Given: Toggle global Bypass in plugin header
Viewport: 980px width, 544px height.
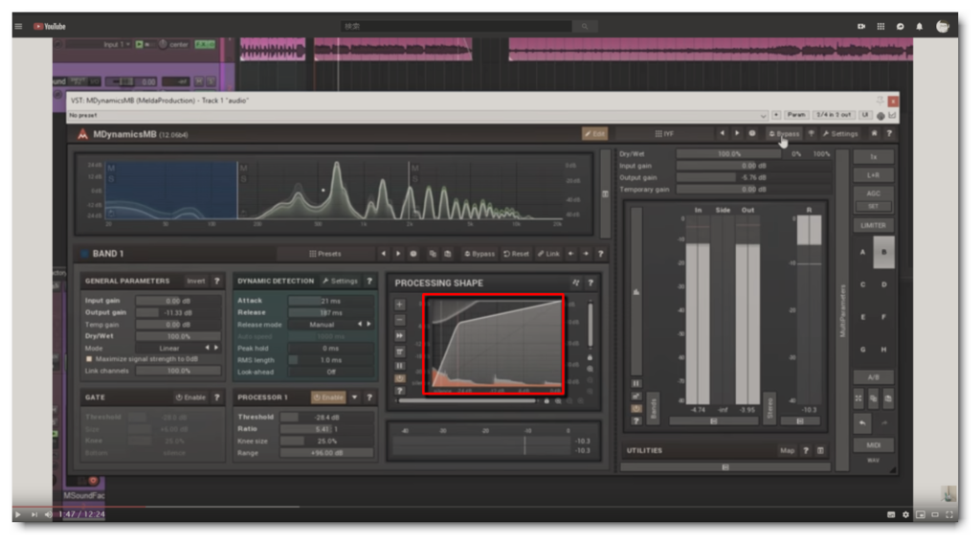Looking at the screenshot, I should coord(784,134).
